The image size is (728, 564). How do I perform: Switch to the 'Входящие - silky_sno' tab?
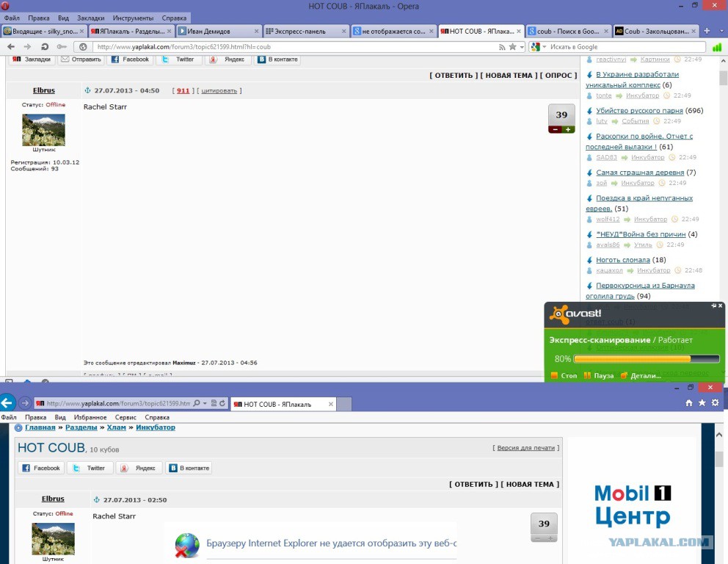(x=43, y=31)
